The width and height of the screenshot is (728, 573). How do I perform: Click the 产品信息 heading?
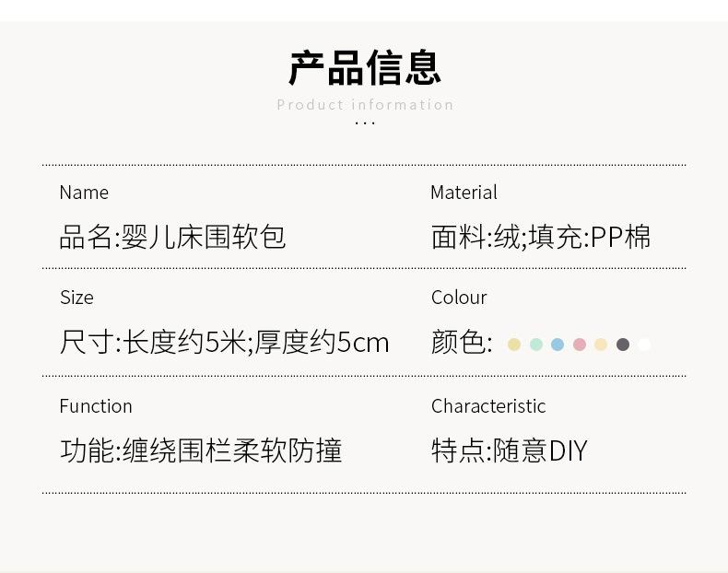[x=365, y=68]
